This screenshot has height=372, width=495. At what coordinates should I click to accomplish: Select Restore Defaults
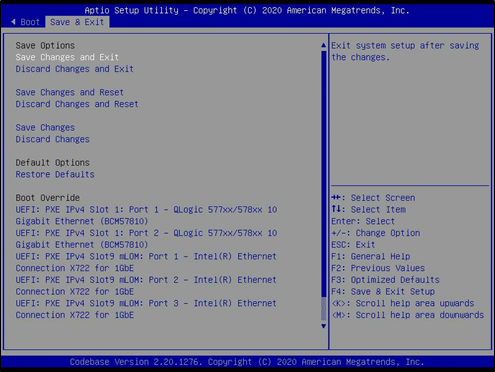55,174
